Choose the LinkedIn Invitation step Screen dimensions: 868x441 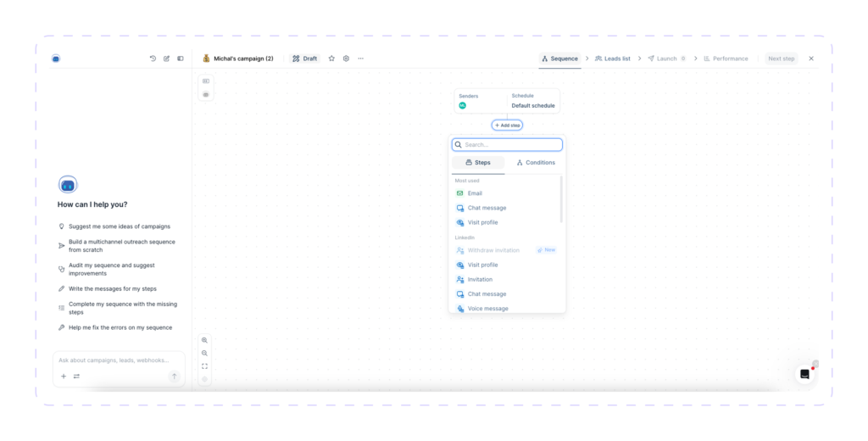click(507, 279)
